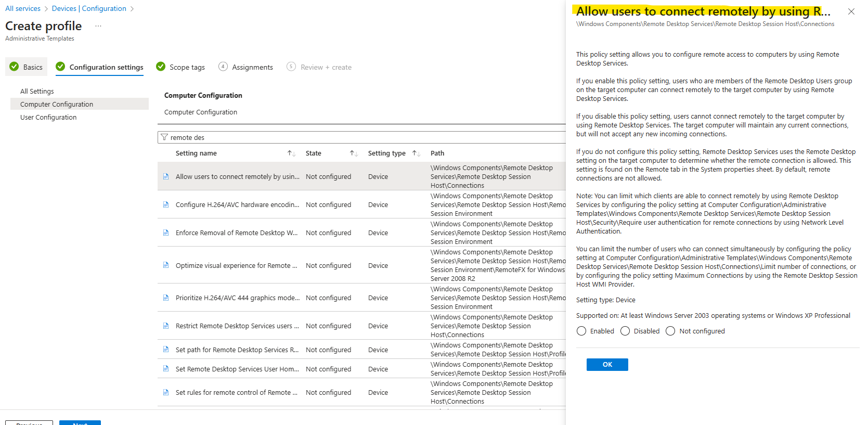
Task: Click the green checkmark icon for Scope tags
Action: [161, 67]
